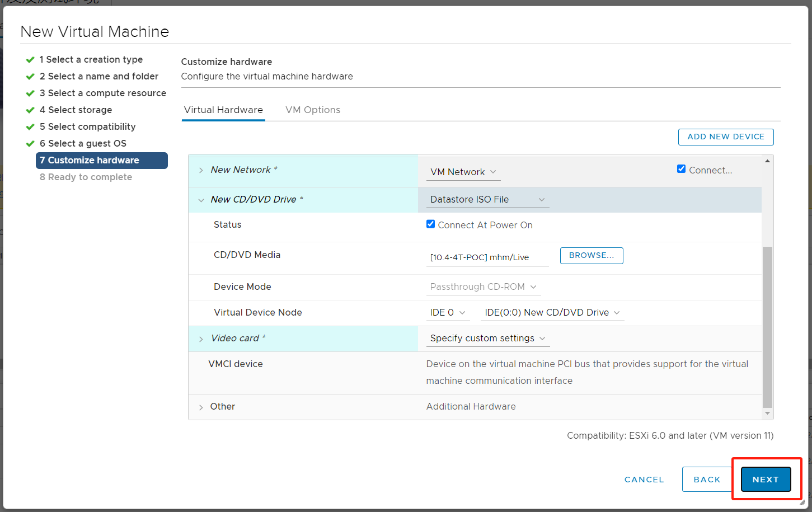Open the VM Network dropdown
This screenshot has height=512, width=812.
pos(463,172)
